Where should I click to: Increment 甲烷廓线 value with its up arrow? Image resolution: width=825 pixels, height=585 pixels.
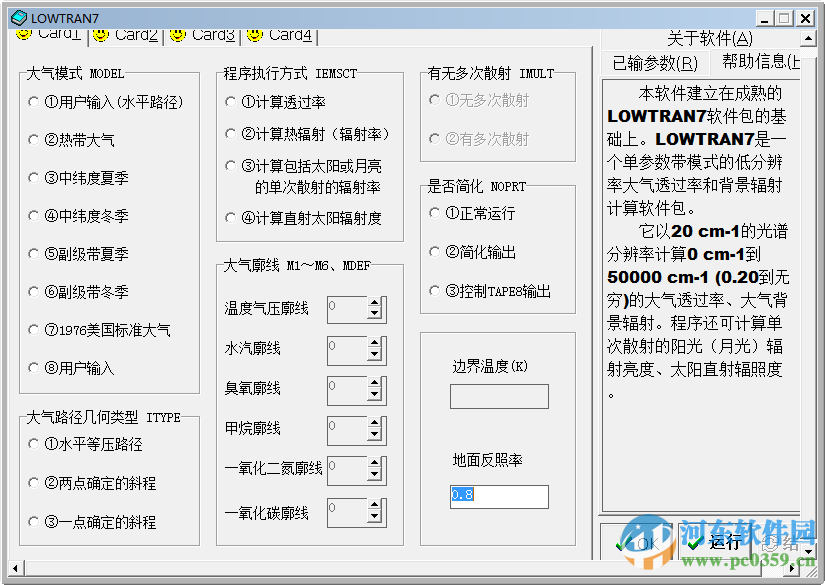pos(373,424)
